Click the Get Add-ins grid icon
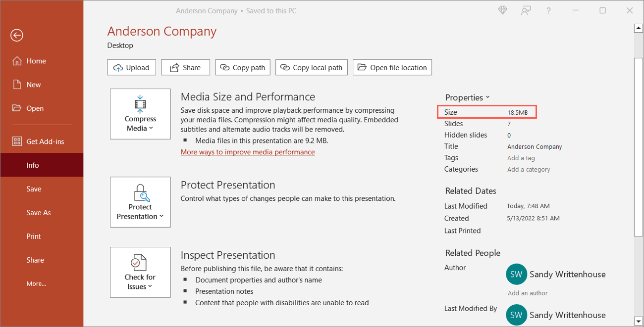644x327 pixels. pos(17,141)
